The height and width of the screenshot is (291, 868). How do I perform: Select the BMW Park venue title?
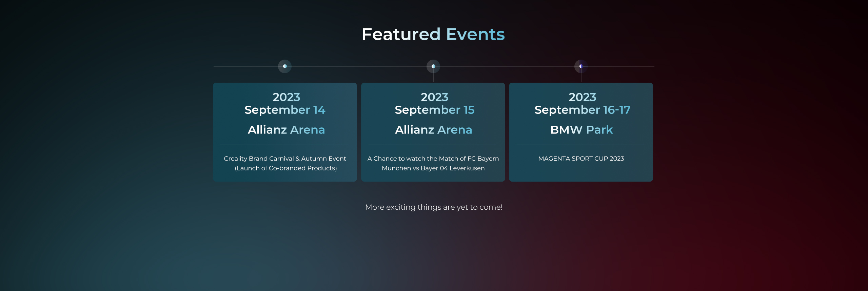581,130
